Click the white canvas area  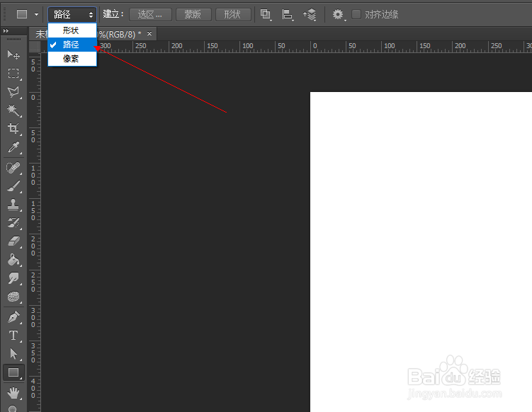421,251
